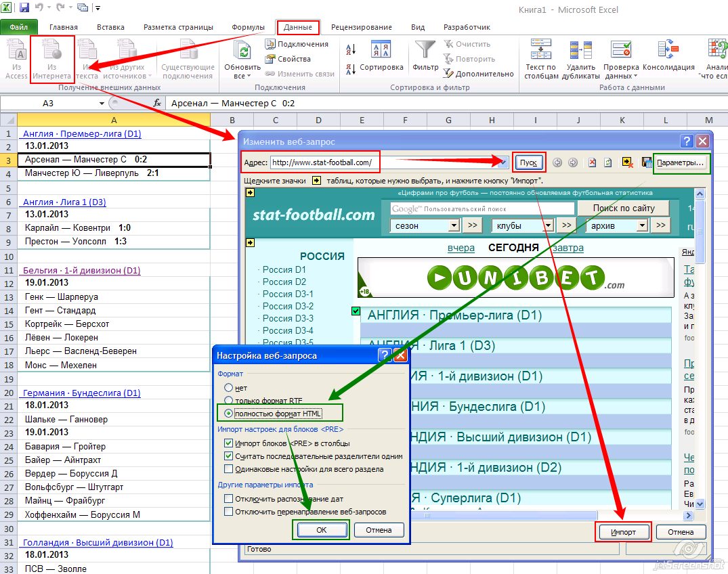Click the scroll-down arrow of web preview

pyautogui.click(x=700, y=504)
